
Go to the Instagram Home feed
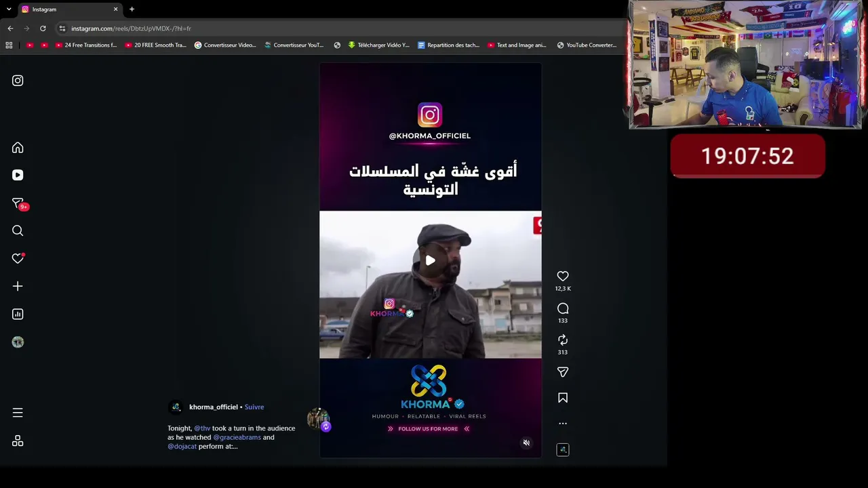click(x=18, y=148)
